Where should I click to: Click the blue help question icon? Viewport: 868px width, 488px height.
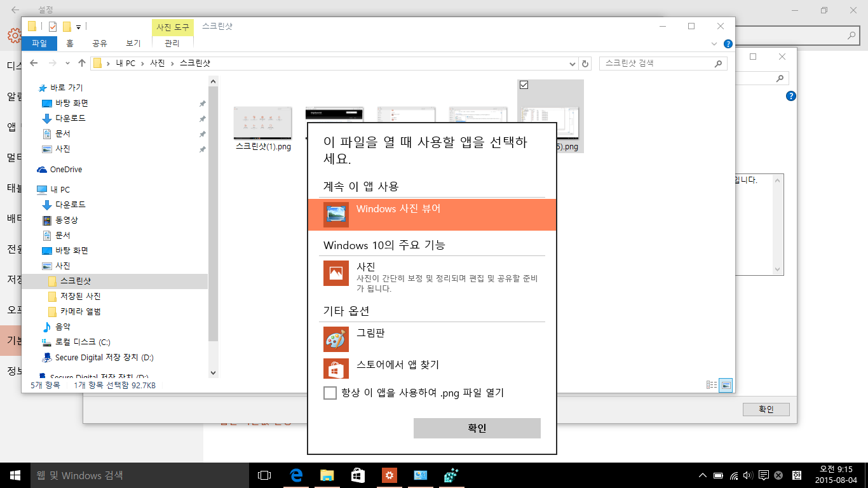728,44
